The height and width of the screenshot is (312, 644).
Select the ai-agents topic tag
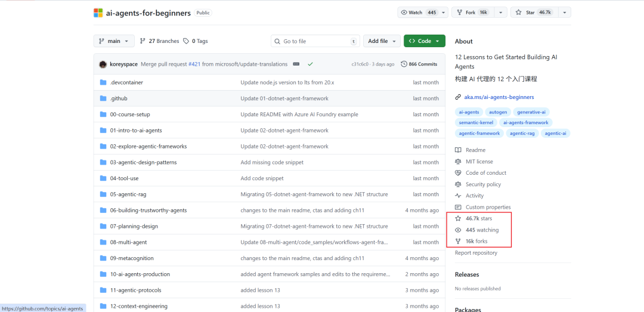(469, 112)
